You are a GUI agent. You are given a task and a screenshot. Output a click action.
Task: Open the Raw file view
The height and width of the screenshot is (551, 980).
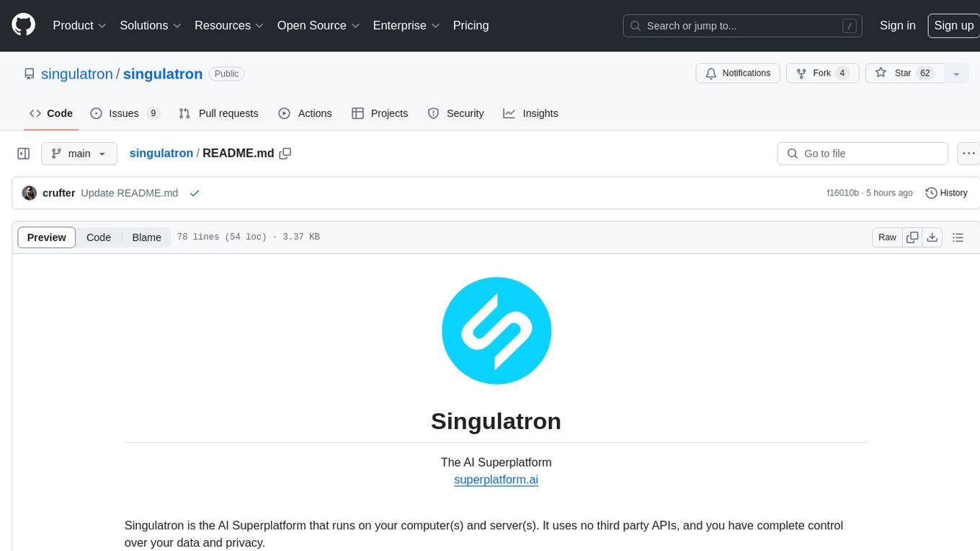tap(887, 237)
